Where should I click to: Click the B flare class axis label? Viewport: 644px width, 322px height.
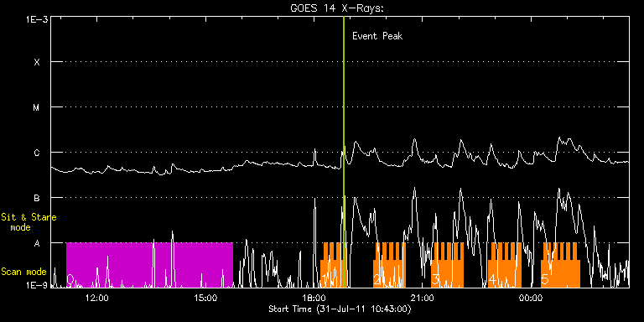[37, 199]
